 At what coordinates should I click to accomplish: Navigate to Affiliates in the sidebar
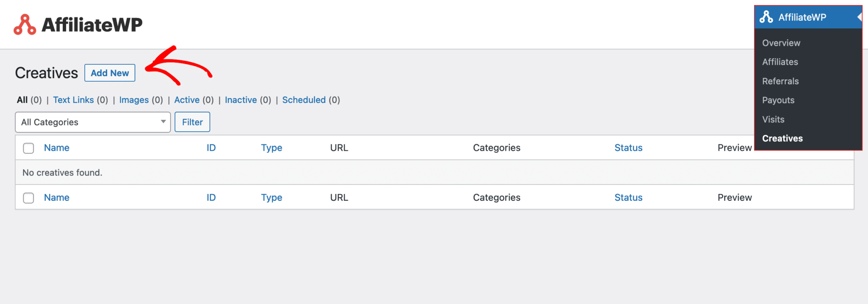tap(780, 62)
